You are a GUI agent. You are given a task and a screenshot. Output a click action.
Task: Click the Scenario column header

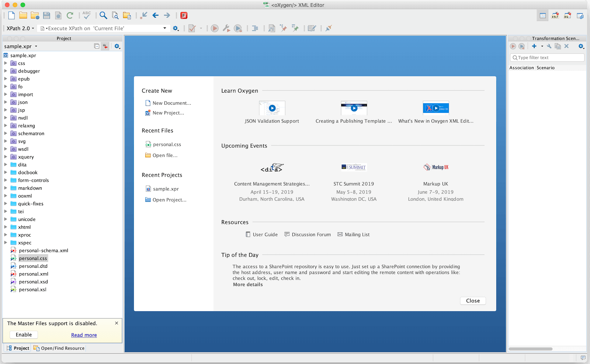[546, 68]
